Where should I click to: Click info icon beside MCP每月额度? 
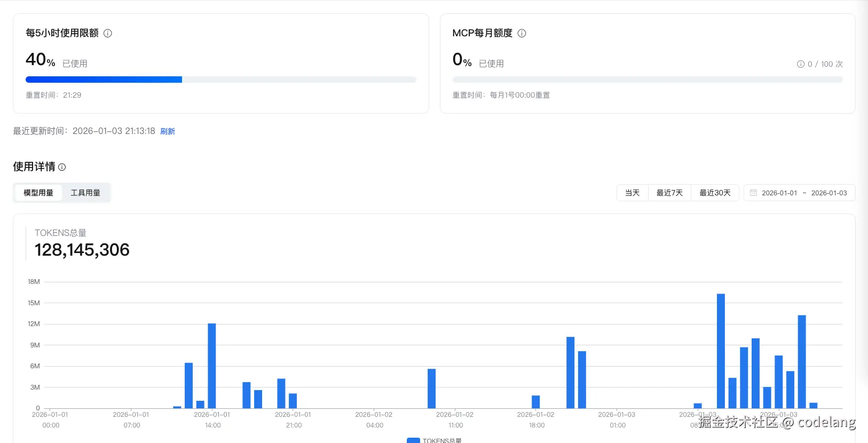point(522,33)
